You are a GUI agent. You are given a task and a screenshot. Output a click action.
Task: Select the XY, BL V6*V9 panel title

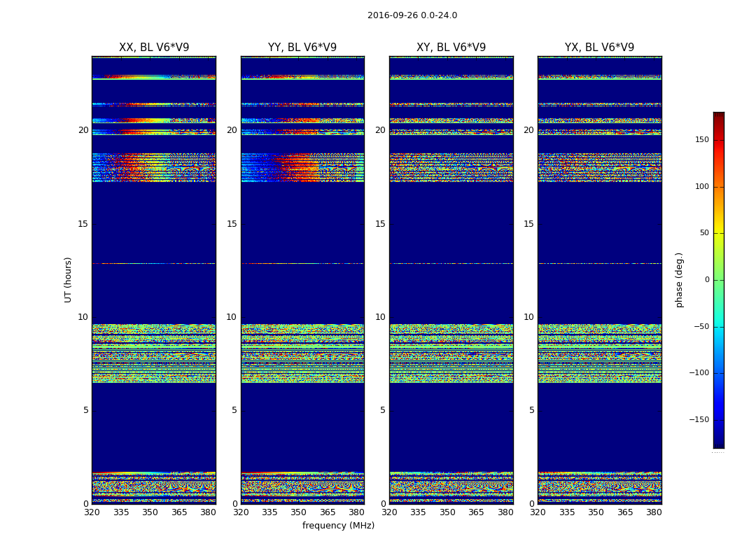tap(451, 48)
